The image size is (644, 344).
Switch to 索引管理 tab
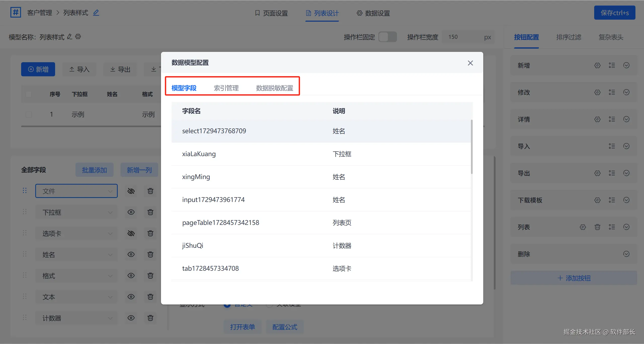pyautogui.click(x=226, y=88)
